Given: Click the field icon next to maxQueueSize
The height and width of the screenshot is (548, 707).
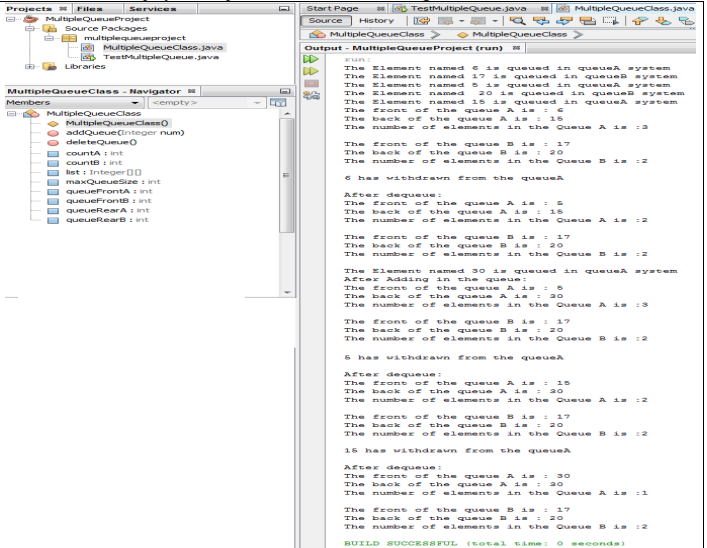Looking at the screenshot, I should click(53, 182).
